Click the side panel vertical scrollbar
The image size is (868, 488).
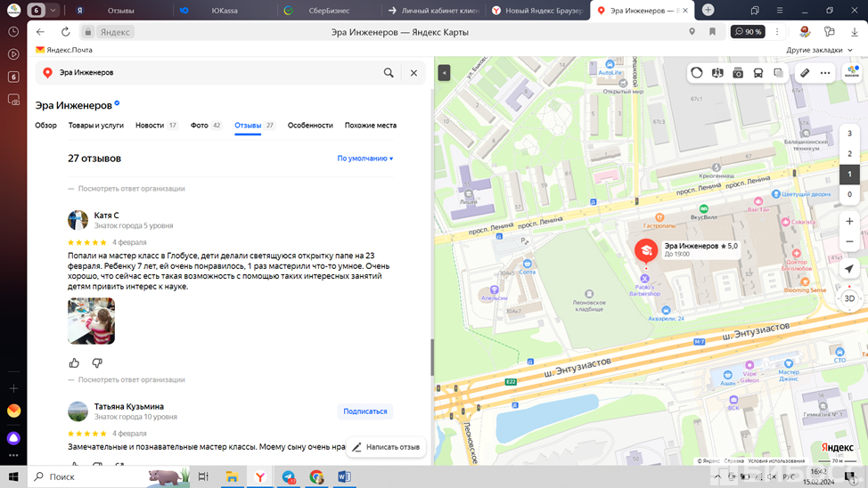[432, 357]
